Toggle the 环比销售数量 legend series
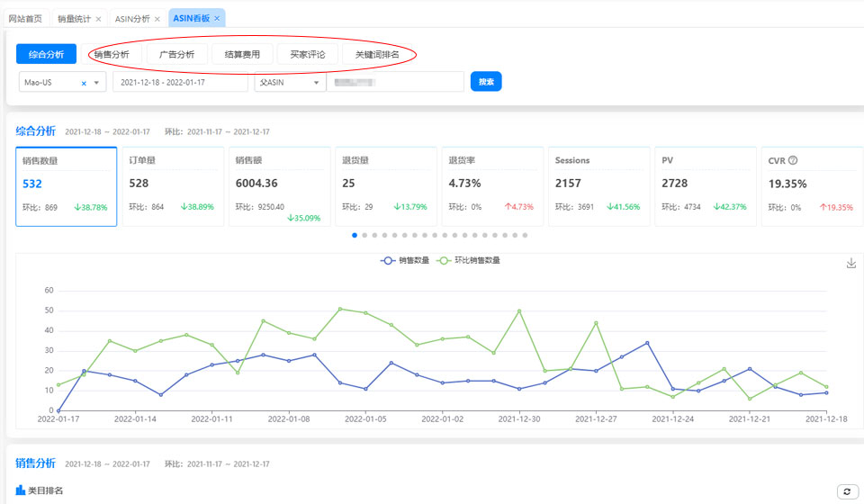The width and height of the screenshot is (864, 504). click(468, 260)
